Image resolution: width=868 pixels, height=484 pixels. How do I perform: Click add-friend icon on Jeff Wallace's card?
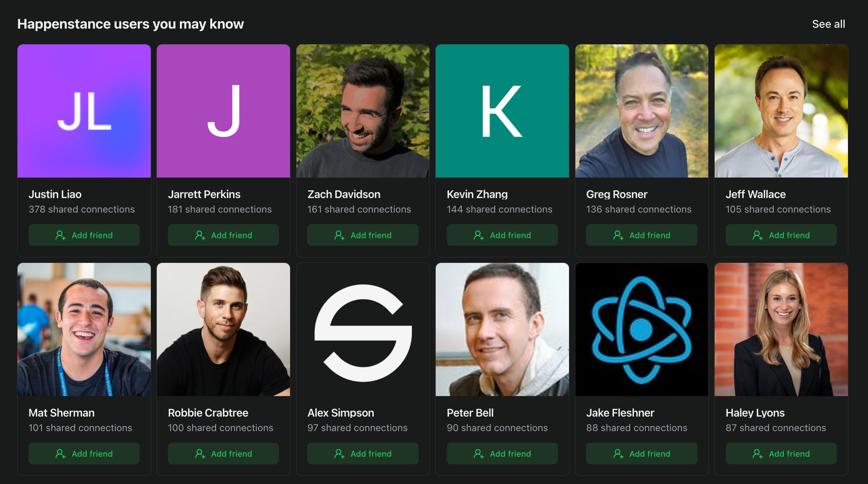(757, 235)
